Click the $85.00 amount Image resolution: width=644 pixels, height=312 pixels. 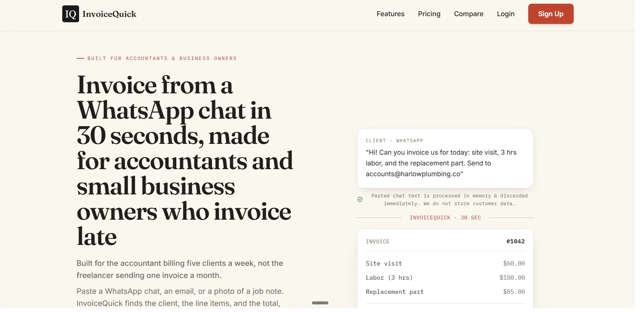tap(514, 292)
